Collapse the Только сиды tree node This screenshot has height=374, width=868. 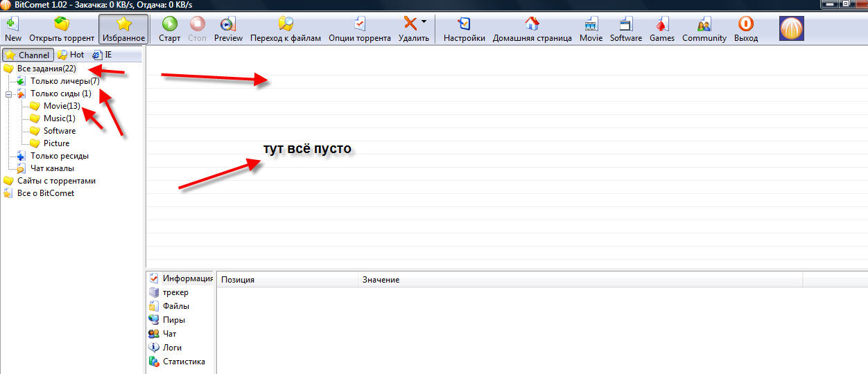tap(8, 93)
